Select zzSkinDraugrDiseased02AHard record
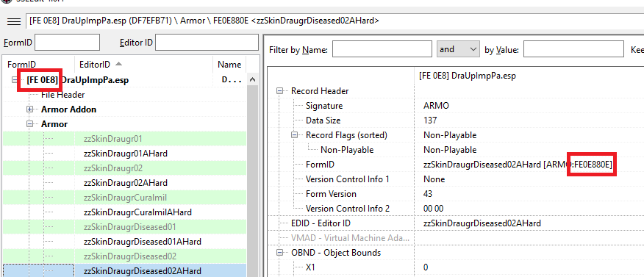Viewport: 644px width, 277px height. (124, 271)
